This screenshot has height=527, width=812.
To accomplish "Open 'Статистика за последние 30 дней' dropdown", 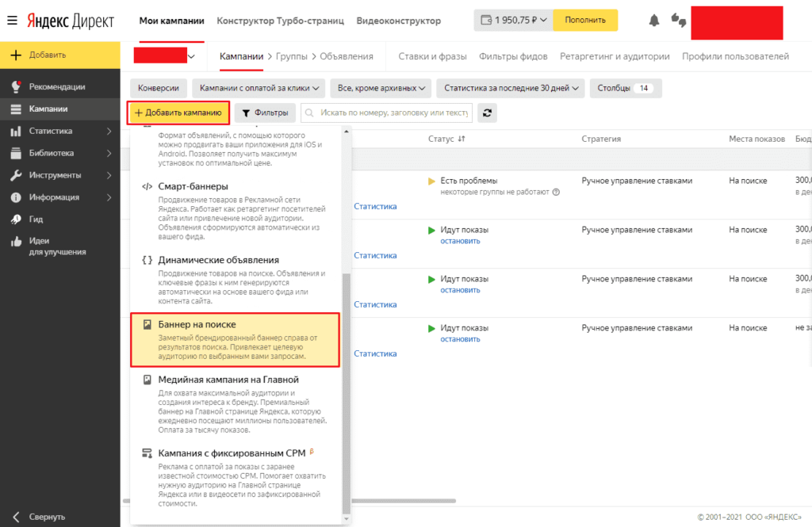I will tap(511, 88).
